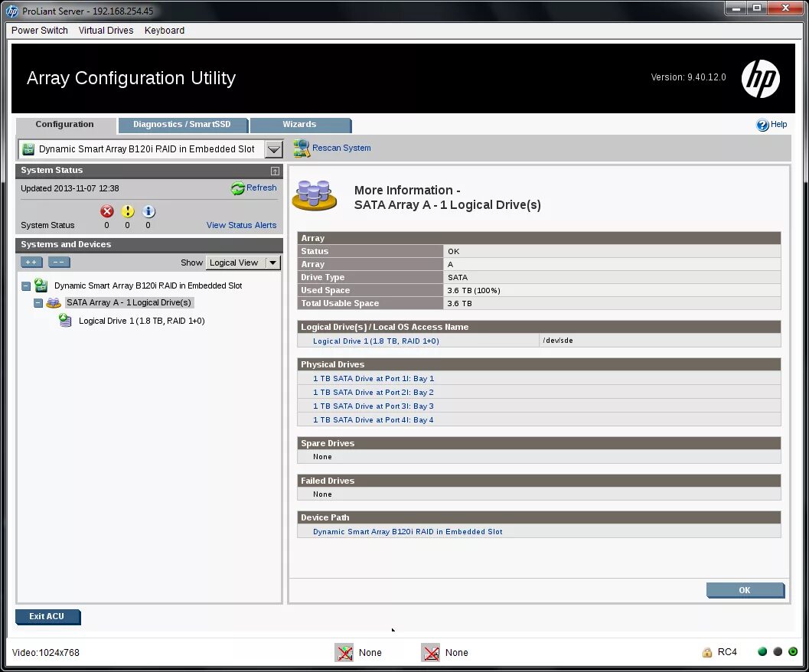Click the OK button
The height and width of the screenshot is (672, 809).
pyautogui.click(x=745, y=590)
